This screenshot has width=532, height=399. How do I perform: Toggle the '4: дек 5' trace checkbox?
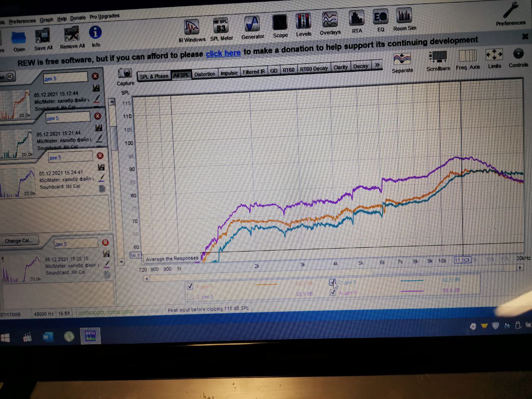(332, 293)
